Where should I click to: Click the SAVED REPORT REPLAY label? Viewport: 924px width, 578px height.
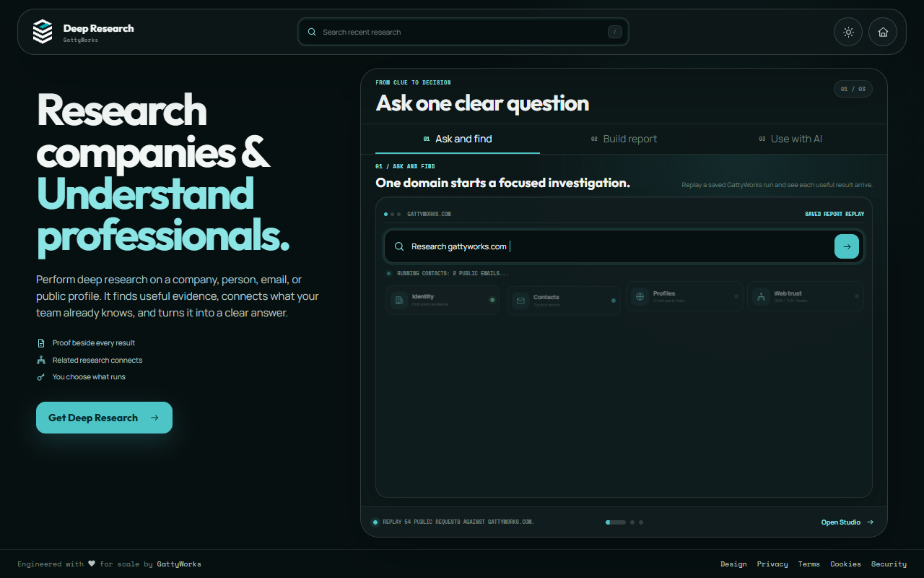834,214
